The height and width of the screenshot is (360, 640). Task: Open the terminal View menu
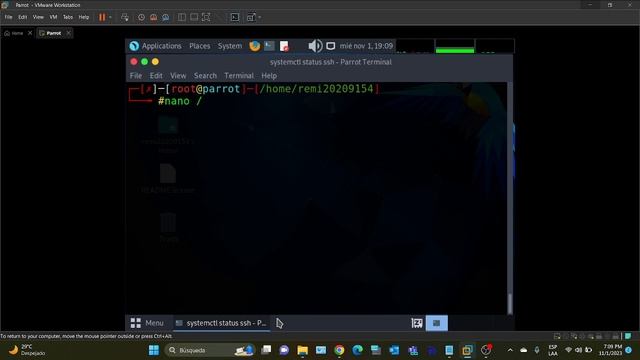[x=178, y=76]
